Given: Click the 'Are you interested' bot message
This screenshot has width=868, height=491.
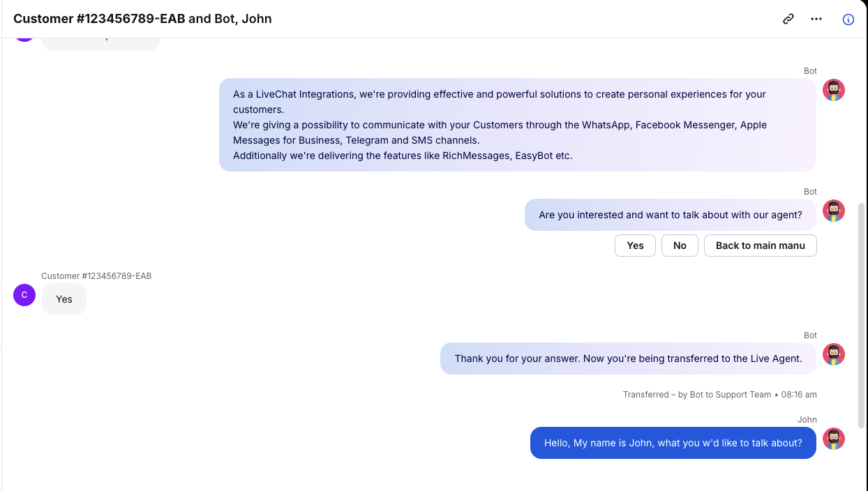Looking at the screenshot, I should [x=670, y=215].
